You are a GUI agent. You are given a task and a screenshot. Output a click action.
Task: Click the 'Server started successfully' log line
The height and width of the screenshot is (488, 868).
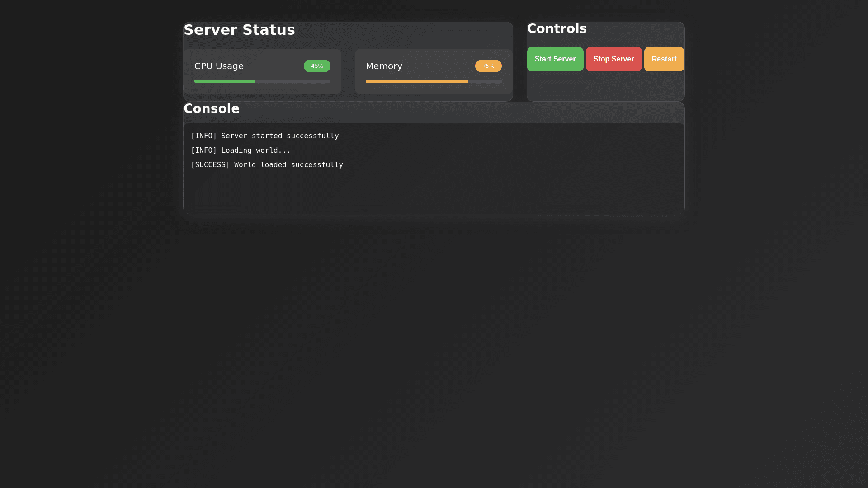[264, 136]
